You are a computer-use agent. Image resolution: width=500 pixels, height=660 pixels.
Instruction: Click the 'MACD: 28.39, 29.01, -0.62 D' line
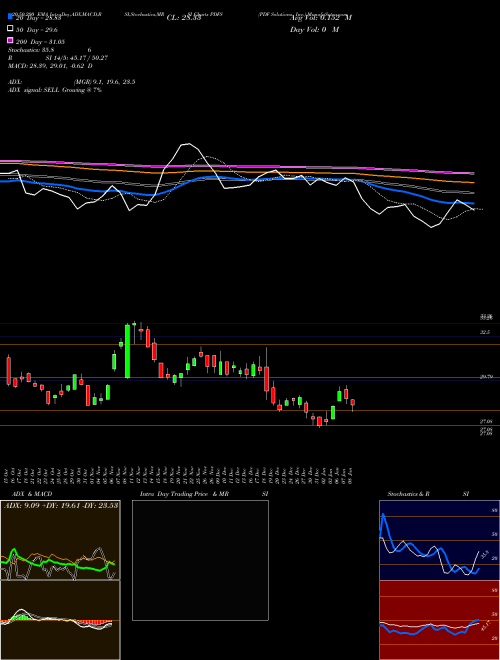click(51, 66)
